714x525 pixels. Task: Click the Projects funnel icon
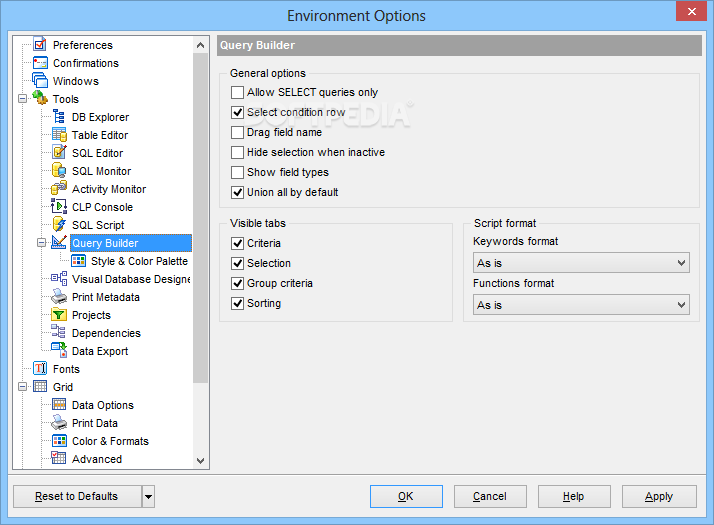[59, 315]
